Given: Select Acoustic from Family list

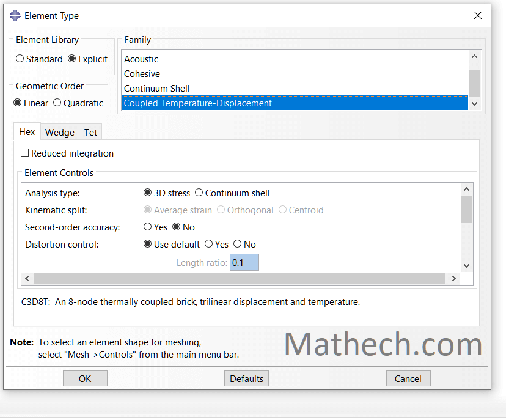Looking at the screenshot, I should pos(141,59).
